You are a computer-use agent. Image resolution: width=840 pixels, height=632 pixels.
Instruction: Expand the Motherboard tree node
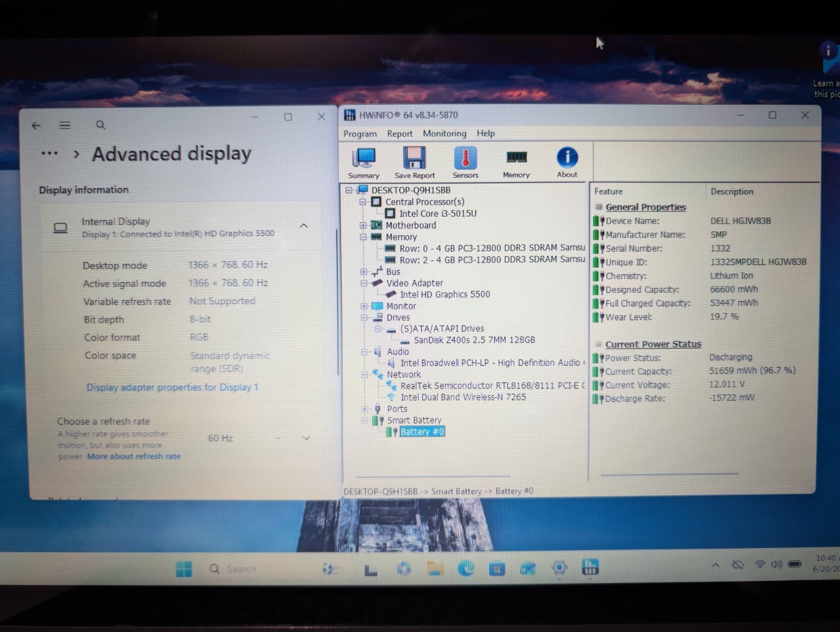pyautogui.click(x=363, y=225)
